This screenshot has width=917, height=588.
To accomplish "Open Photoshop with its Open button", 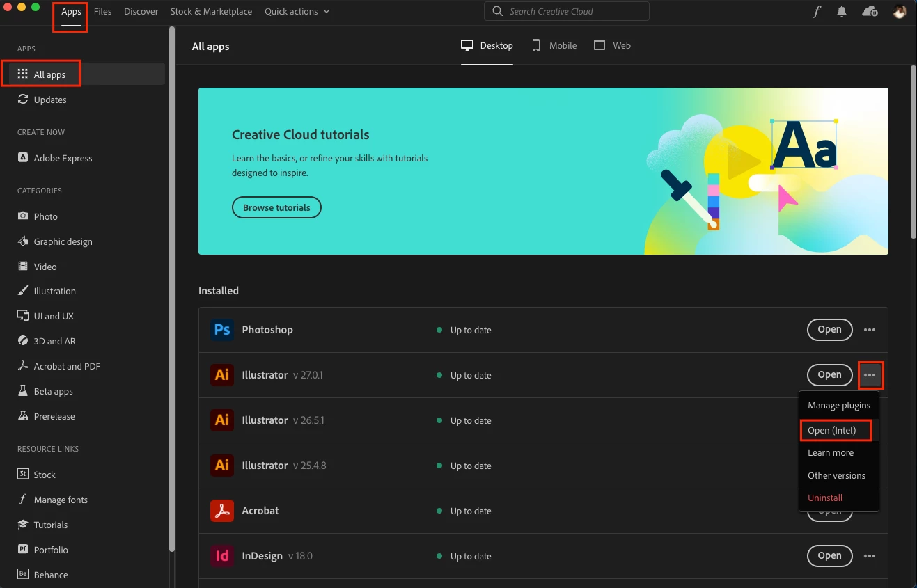I will tap(829, 330).
